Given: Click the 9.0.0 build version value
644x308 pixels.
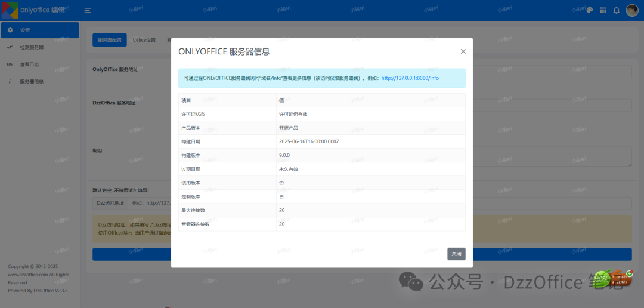Looking at the screenshot, I should click(x=284, y=155).
